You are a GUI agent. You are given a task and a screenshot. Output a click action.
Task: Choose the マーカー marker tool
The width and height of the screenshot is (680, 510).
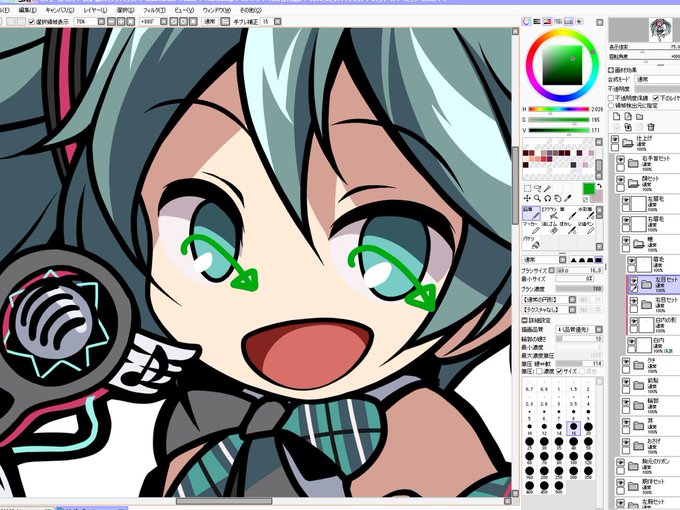pos(531,228)
